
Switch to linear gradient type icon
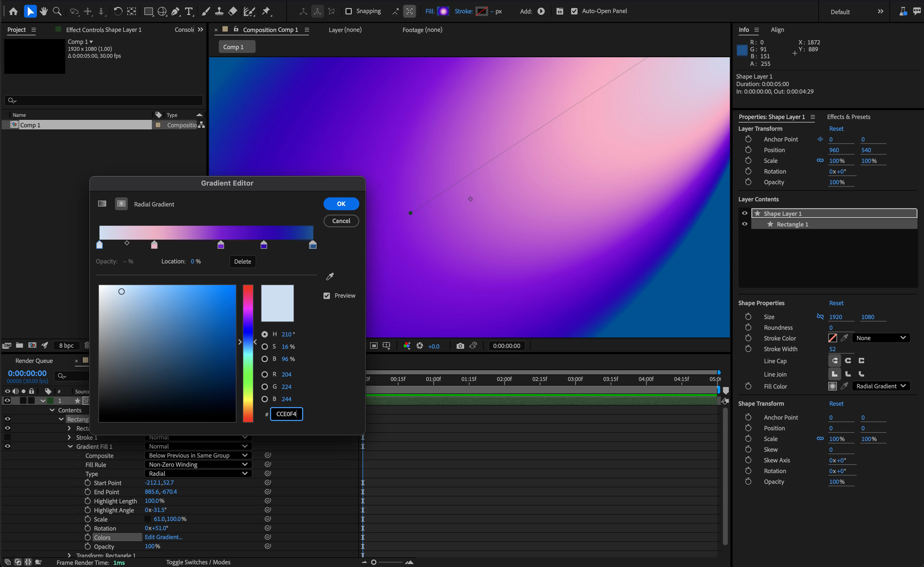pos(102,204)
